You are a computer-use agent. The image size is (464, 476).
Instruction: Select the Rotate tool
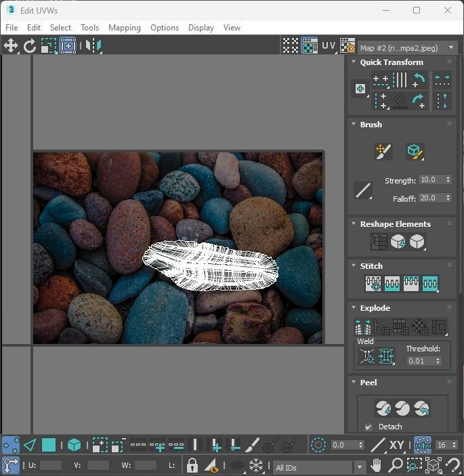coord(29,46)
